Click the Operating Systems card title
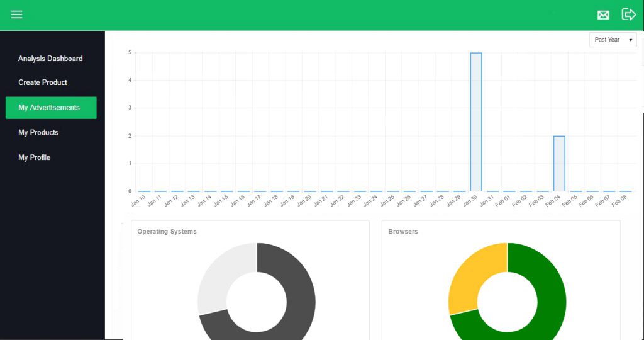 click(x=167, y=232)
